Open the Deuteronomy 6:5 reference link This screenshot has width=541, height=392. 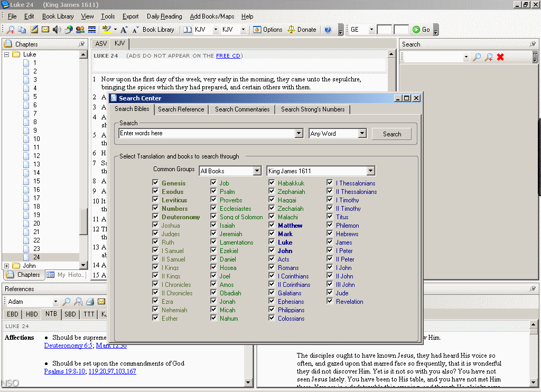click(68, 346)
